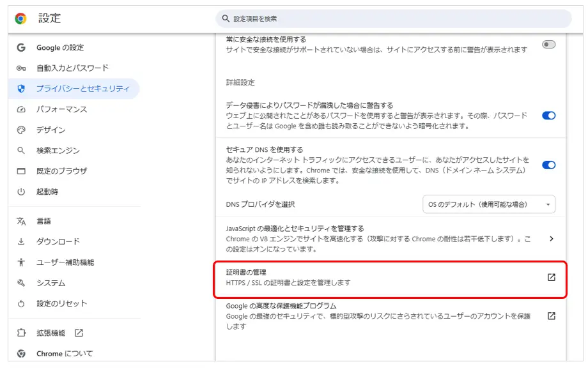Click the Google の設定 G icon

[21, 48]
